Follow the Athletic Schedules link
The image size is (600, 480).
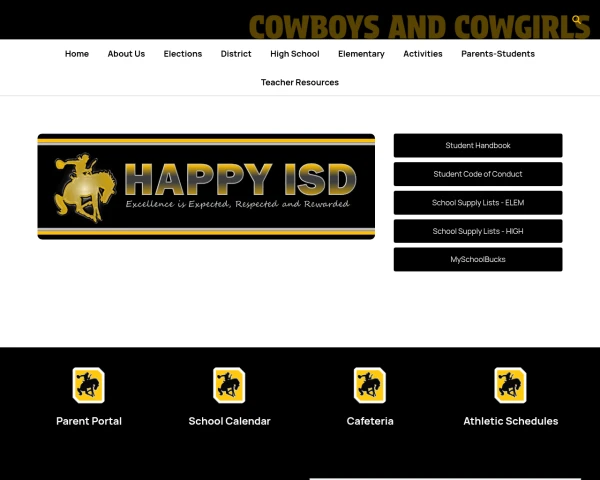(510, 421)
